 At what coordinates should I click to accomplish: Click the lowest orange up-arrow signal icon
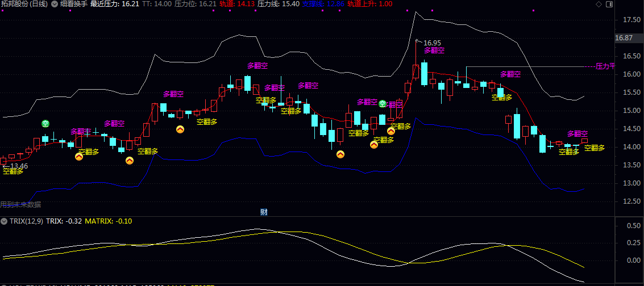pyautogui.click(x=130, y=161)
